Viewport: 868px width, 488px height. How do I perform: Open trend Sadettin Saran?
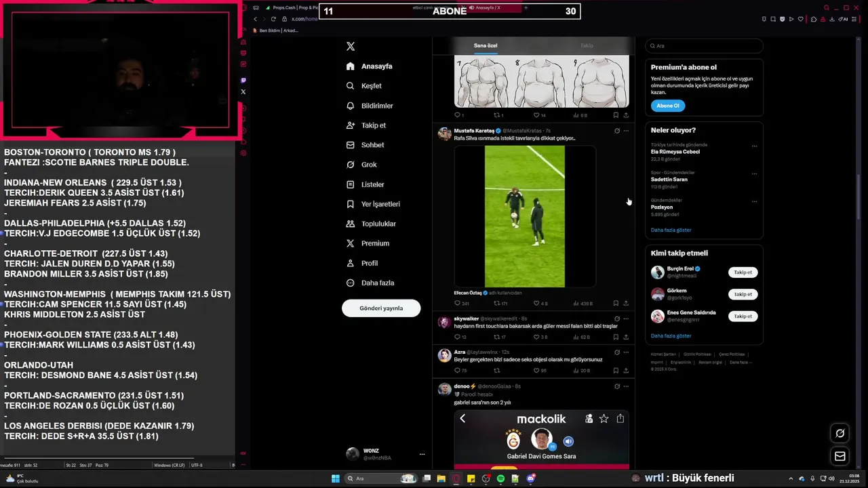point(669,180)
